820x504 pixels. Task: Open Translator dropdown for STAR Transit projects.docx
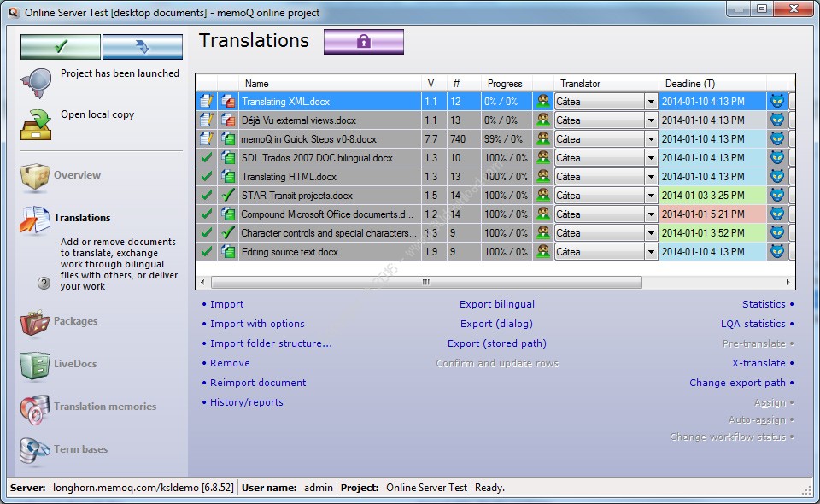pos(651,196)
